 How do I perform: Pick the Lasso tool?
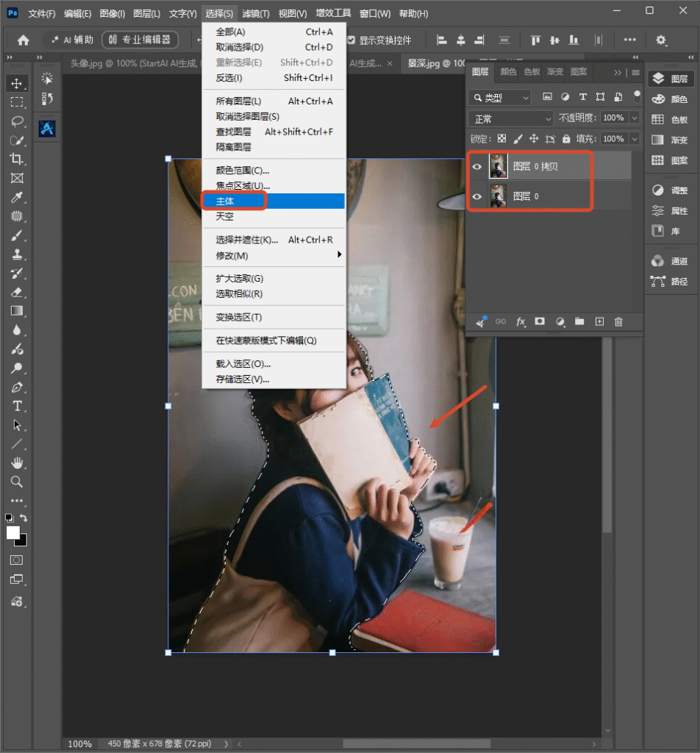pyautogui.click(x=17, y=121)
